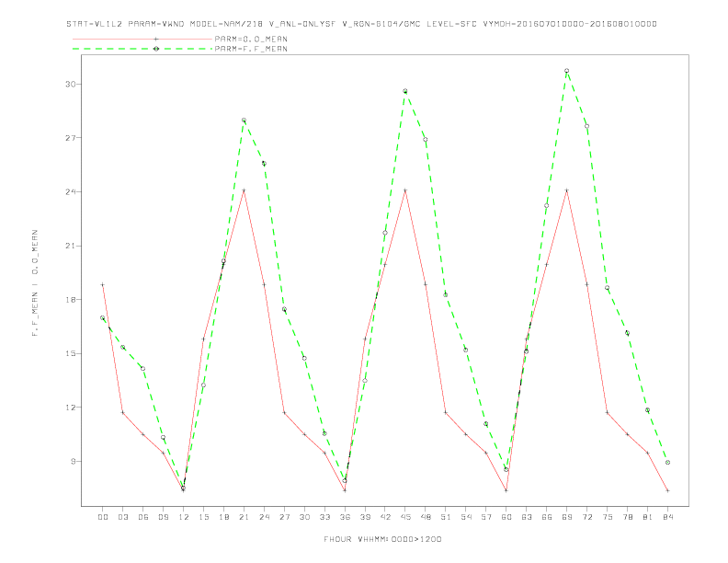728x563 pixels.
Task: Click x-axis tick label 48
Action: (x=426, y=517)
